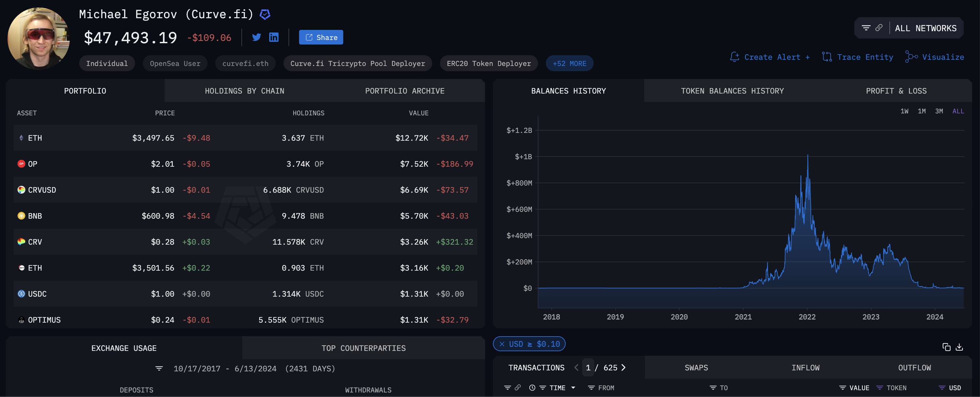Screen dimensions: 980x397
Task: Click the verified entity badge next to the name
Action: click(265, 15)
